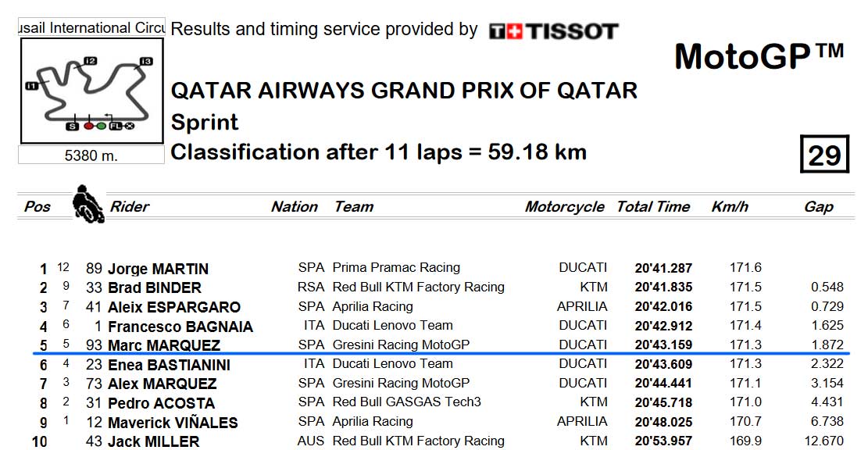Select Brad BINDER's rider name

pyautogui.click(x=155, y=287)
